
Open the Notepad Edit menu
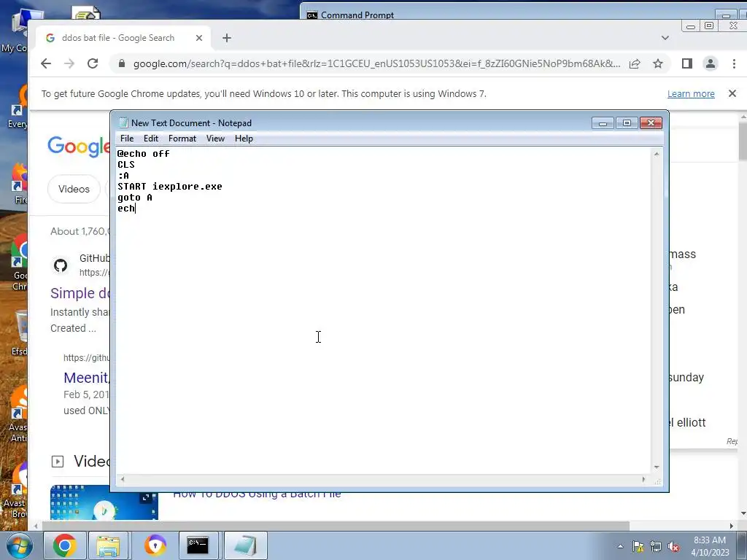click(x=150, y=139)
